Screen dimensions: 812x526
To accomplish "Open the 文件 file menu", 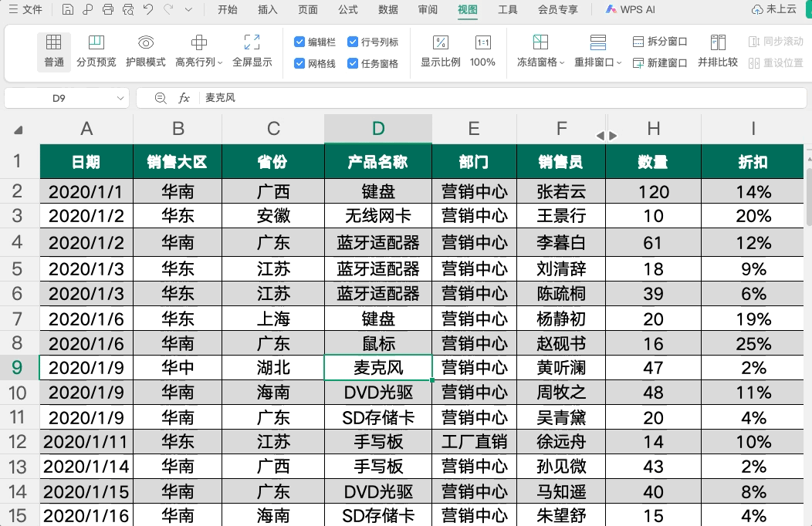I will [x=26, y=9].
